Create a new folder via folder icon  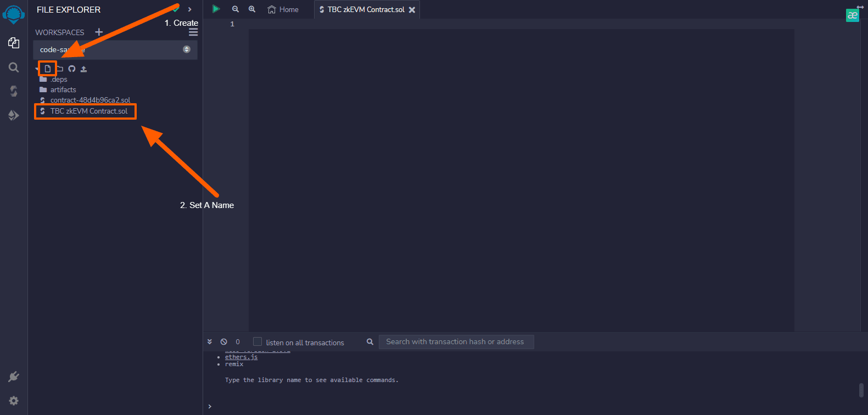point(59,69)
